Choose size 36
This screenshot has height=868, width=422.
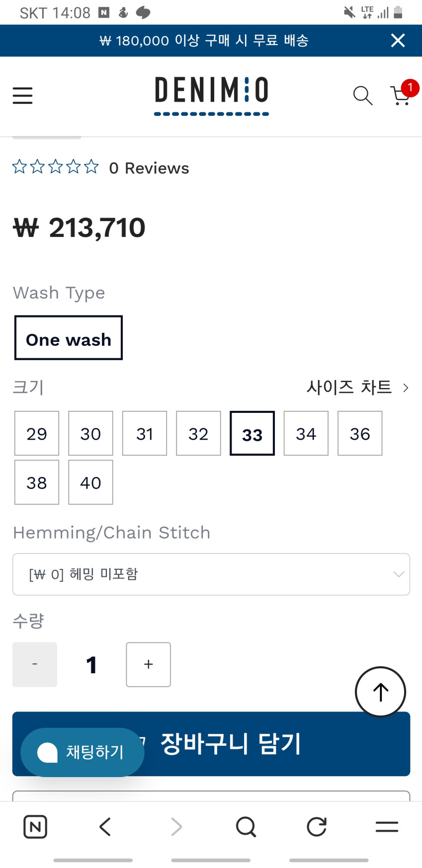coord(360,433)
